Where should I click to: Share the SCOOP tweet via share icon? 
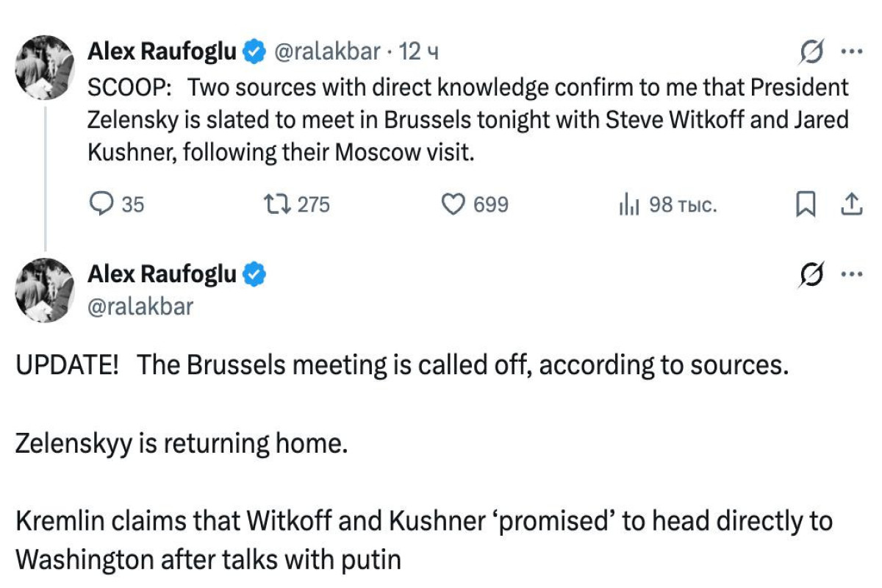tap(850, 204)
